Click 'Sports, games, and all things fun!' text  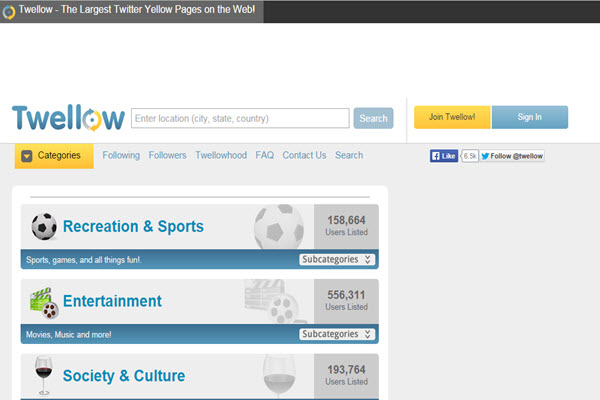tap(84, 260)
